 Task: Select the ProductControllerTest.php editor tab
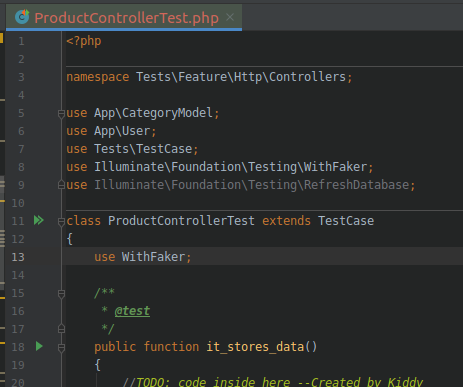(x=124, y=17)
